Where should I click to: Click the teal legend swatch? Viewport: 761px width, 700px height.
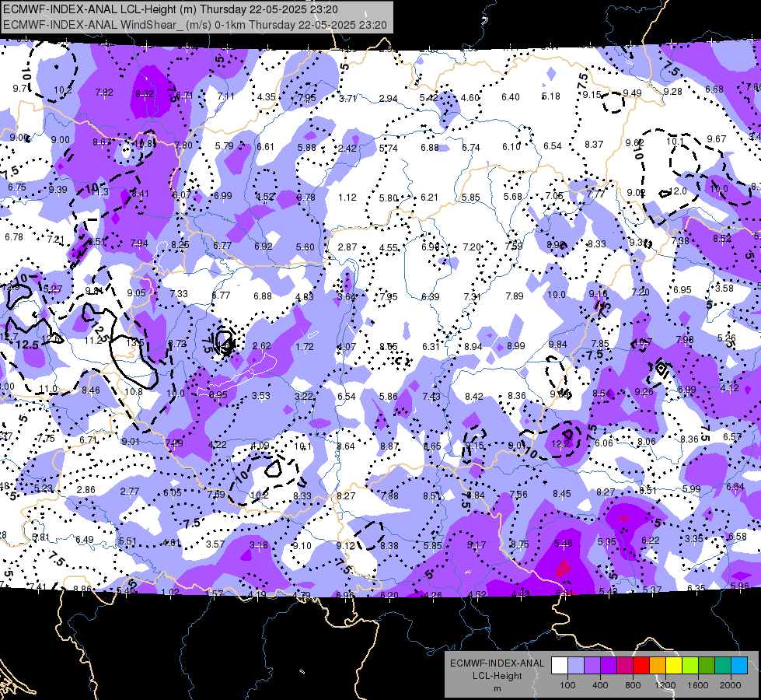click(723, 665)
